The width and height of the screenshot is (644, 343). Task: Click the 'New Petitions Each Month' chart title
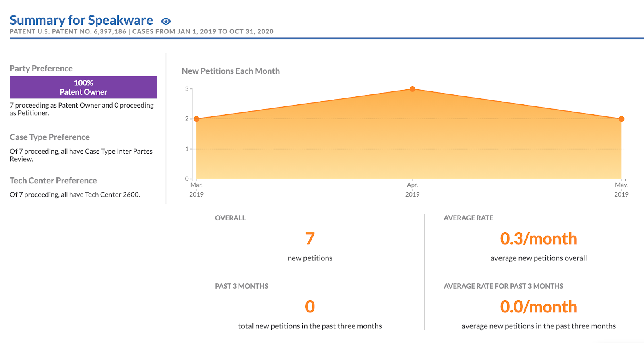click(231, 71)
